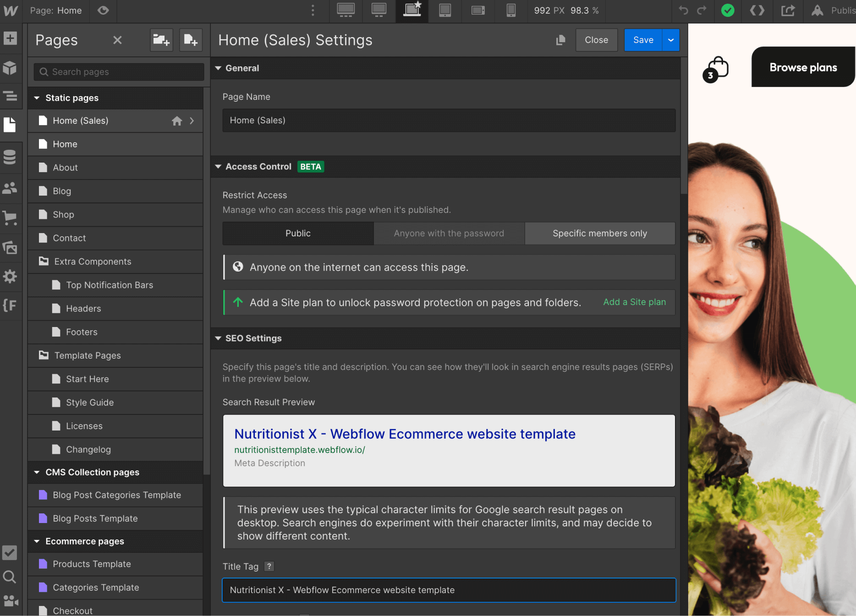Switch to the mobile portrait breakpoint
856x616 pixels.
pyautogui.click(x=510, y=11)
